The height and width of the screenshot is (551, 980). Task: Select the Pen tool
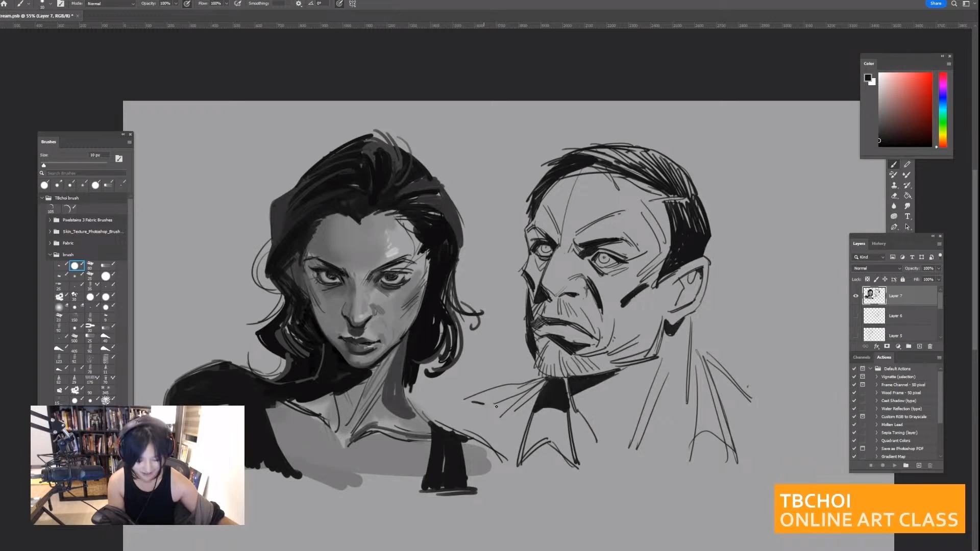(894, 227)
